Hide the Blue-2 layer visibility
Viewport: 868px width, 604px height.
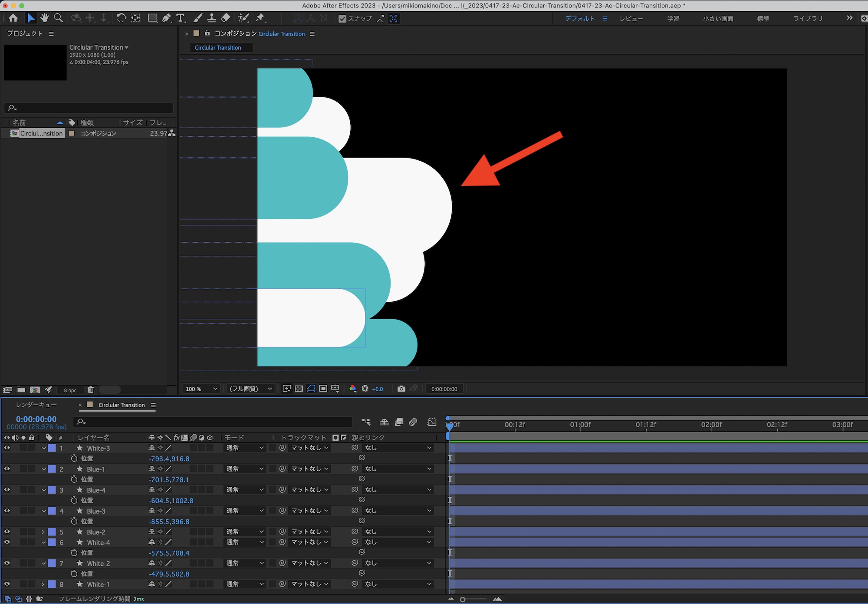point(7,531)
